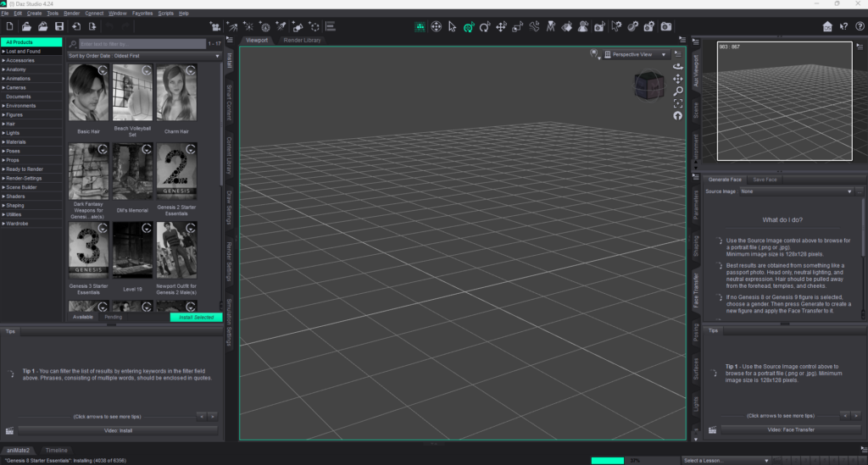Viewport: 868px width, 465px height.
Task: Click the Install Selected button
Action: tap(196, 318)
